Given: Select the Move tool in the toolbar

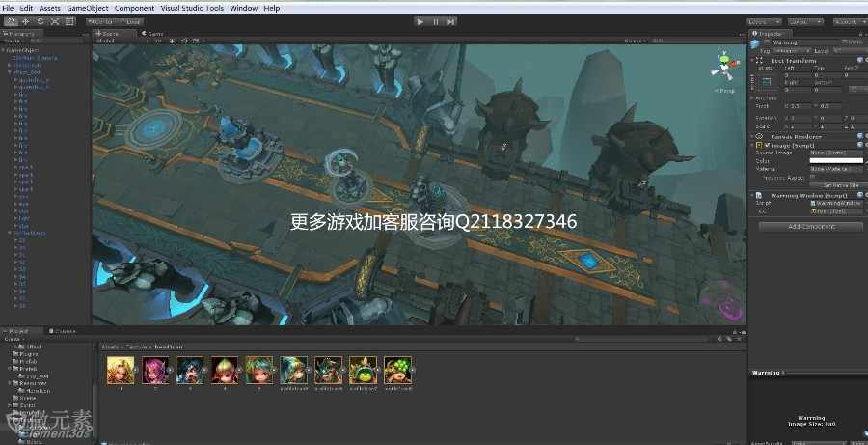Looking at the screenshot, I should coord(25,21).
